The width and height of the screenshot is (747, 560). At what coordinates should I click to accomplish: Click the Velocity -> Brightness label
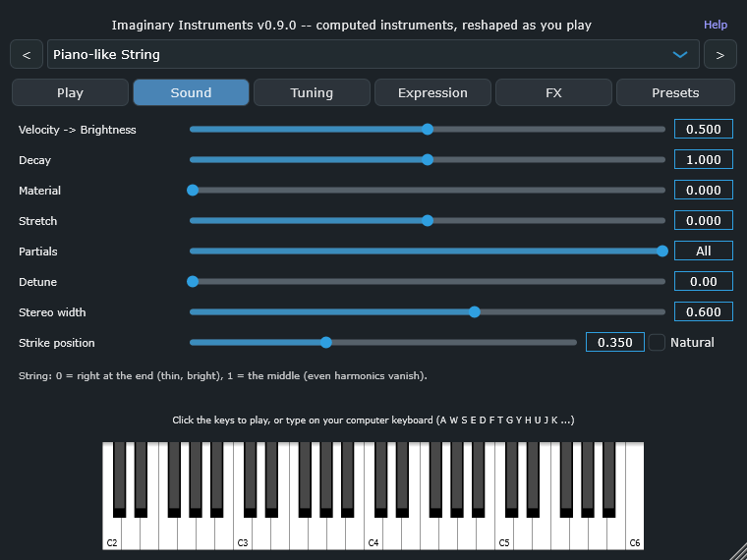(x=78, y=130)
